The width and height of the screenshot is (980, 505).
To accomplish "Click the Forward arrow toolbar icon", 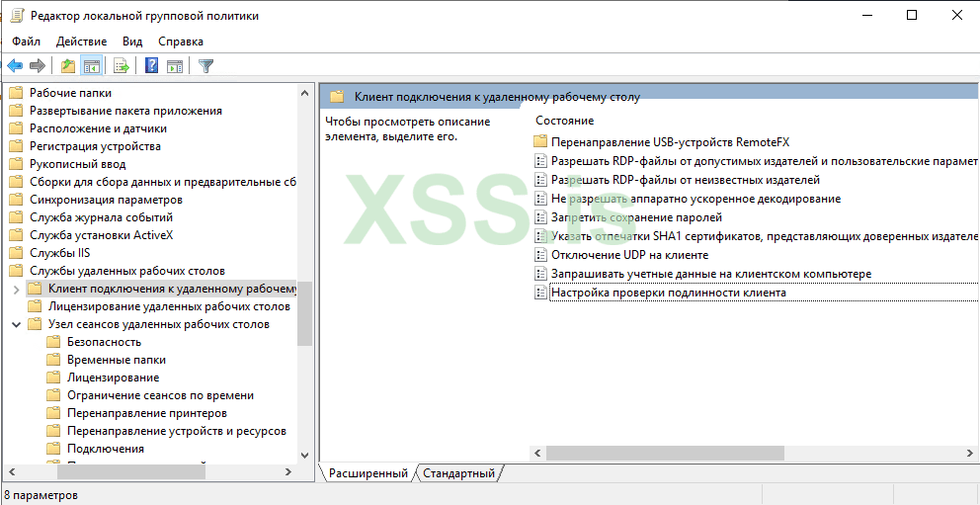I will pyautogui.click(x=38, y=65).
